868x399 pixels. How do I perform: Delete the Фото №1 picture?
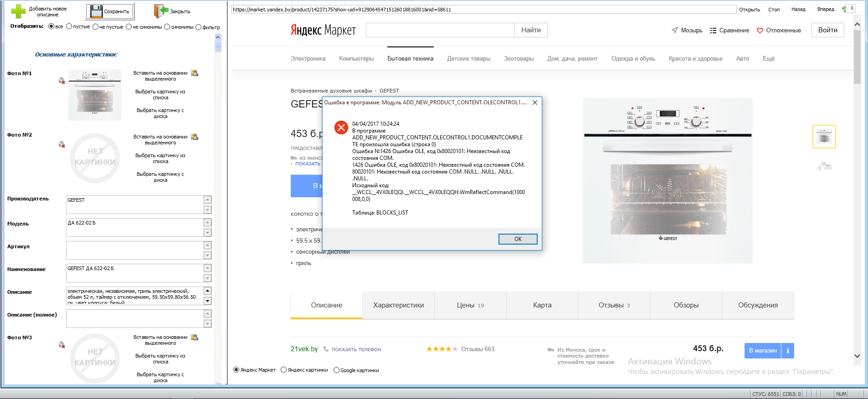62,81
